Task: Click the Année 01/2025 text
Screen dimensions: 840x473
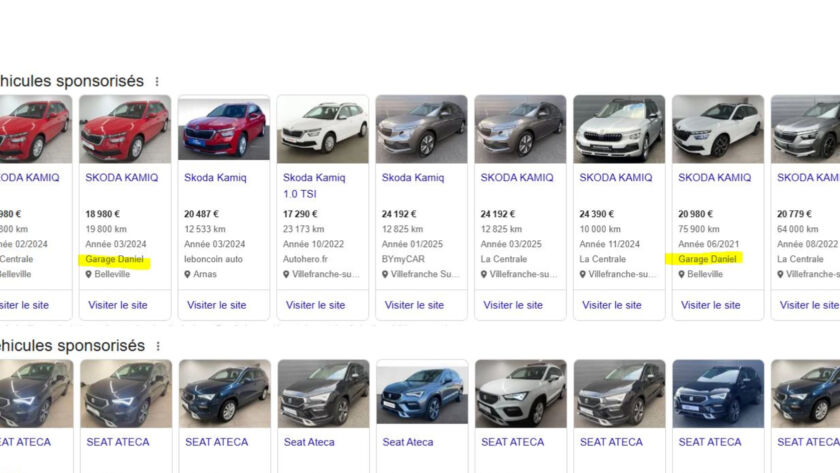Action: 412,244
